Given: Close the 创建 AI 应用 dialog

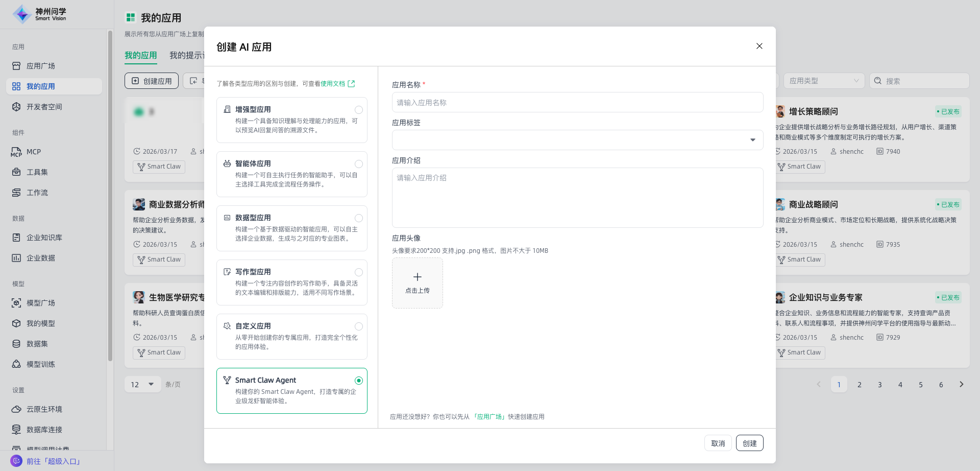Looking at the screenshot, I should 759,46.
